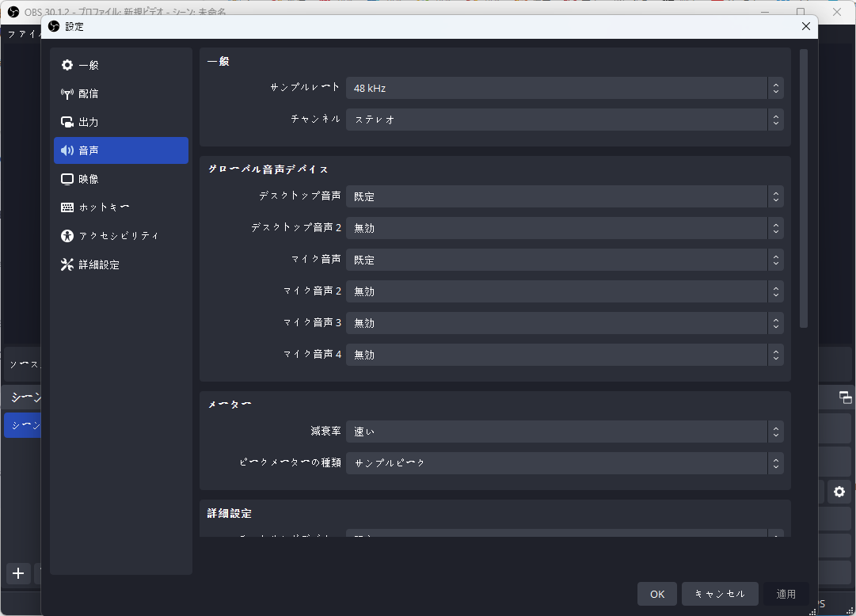Expand the ピークメーターの種類 dropdown
Image resolution: width=856 pixels, height=616 pixels.
(x=564, y=463)
